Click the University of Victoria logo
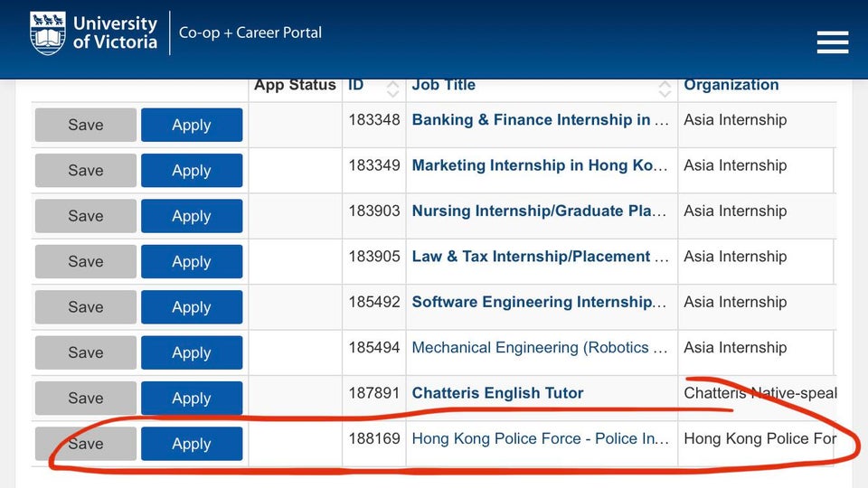This screenshot has width=868, height=488. 94,33
